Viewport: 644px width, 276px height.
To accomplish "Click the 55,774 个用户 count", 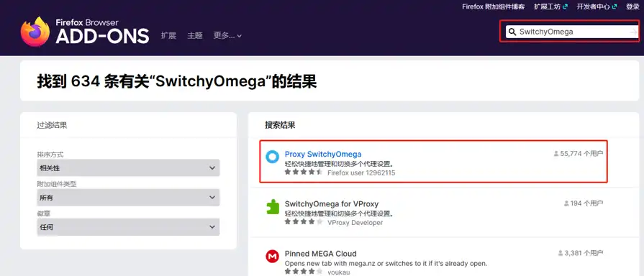I will pos(581,154).
